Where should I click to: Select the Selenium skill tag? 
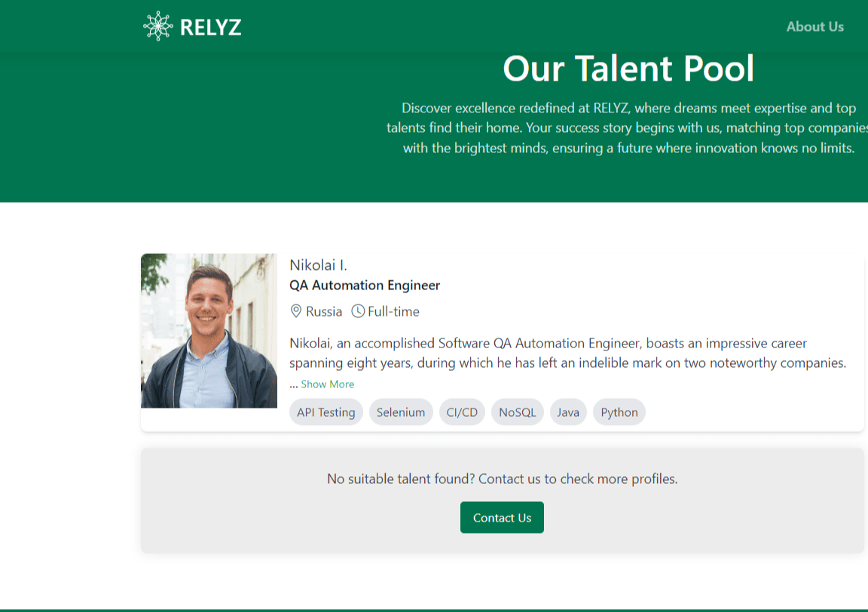point(401,412)
